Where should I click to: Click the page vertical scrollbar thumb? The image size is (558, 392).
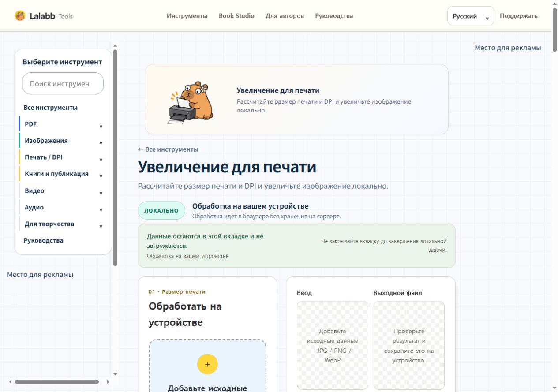[x=554, y=29]
